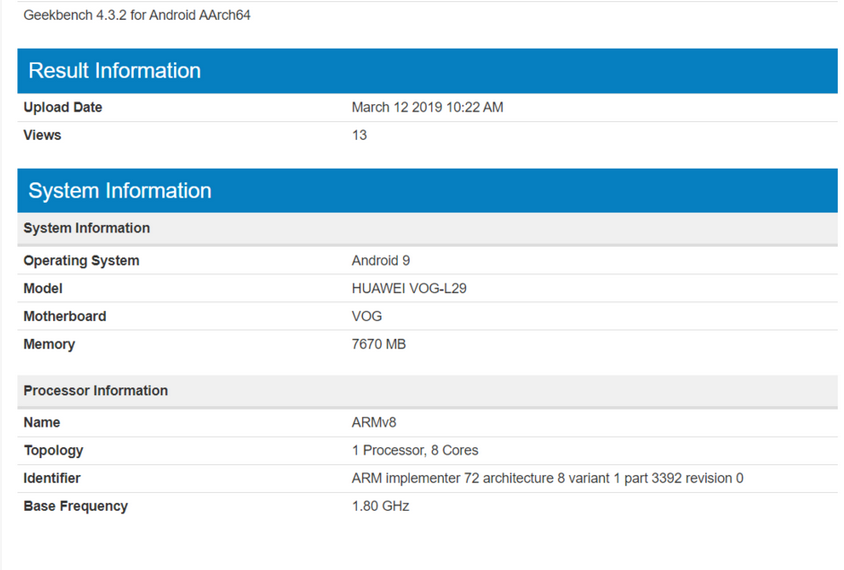This screenshot has width=844, height=570.
Task: Click the 'Name' label
Action: tap(41, 423)
